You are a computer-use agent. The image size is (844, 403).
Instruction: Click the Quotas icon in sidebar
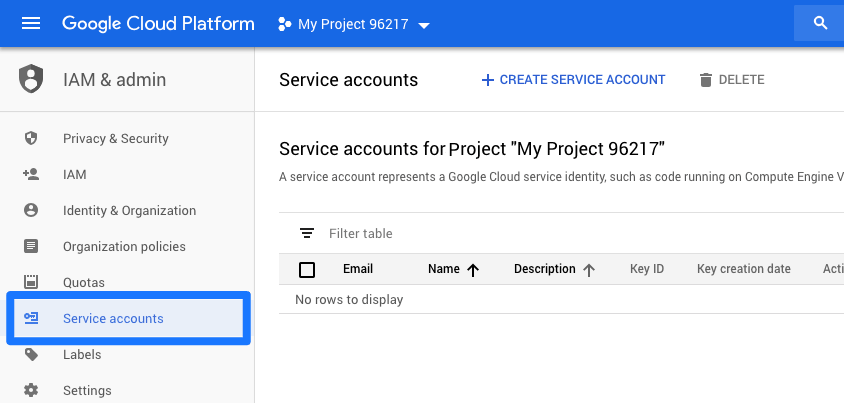pyautogui.click(x=31, y=283)
